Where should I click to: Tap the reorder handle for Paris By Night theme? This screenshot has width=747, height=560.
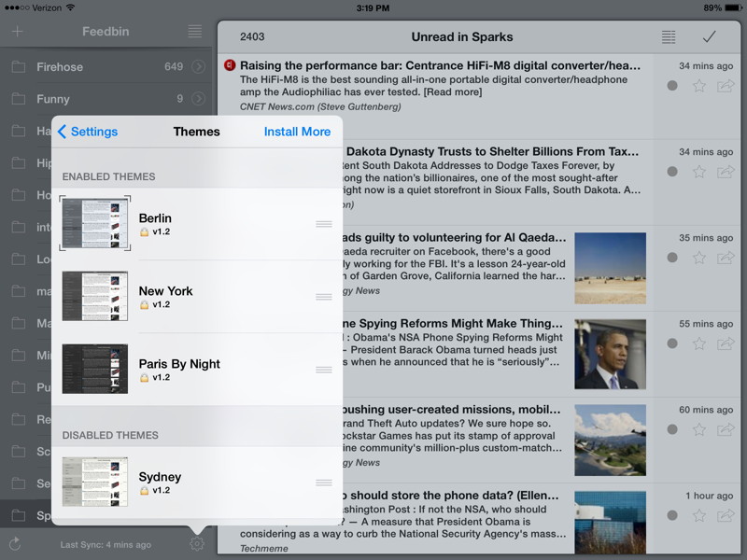pyautogui.click(x=324, y=370)
